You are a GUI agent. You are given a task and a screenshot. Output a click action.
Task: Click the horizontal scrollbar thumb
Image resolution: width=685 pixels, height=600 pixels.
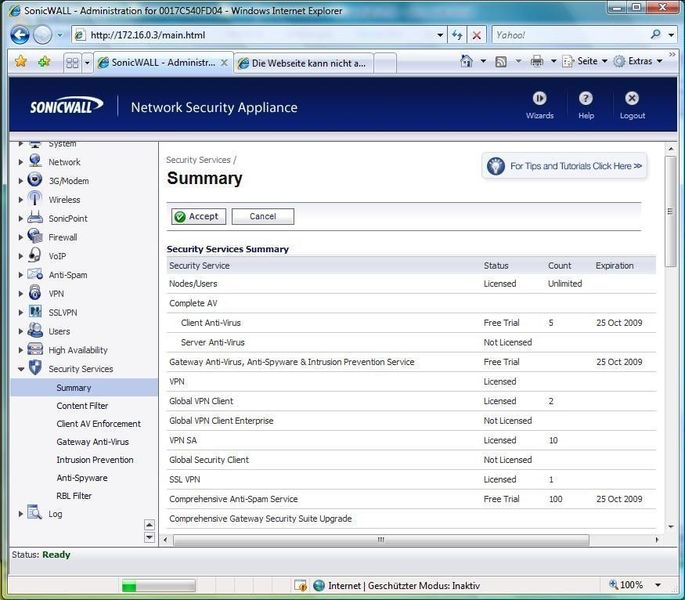(x=381, y=540)
